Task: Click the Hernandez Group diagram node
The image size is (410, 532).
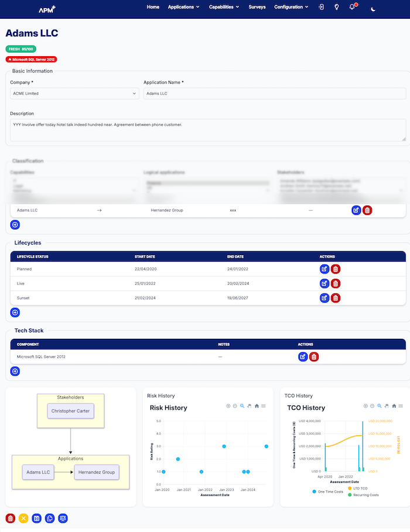Action: [x=97, y=472]
